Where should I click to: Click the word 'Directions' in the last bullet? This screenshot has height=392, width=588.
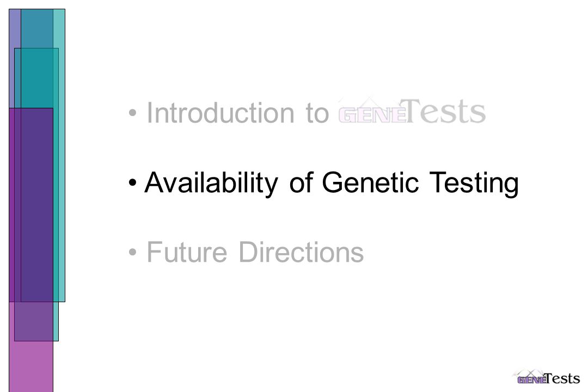coord(301,252)
